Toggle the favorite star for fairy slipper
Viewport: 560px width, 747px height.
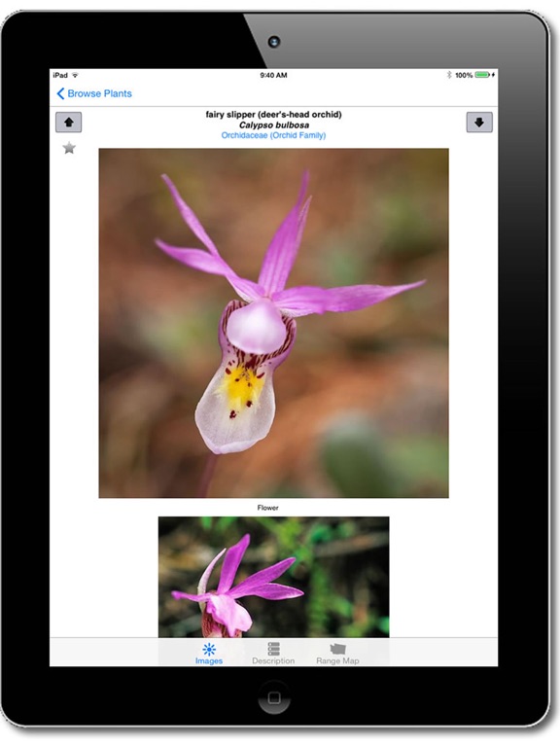click(69, 148)
